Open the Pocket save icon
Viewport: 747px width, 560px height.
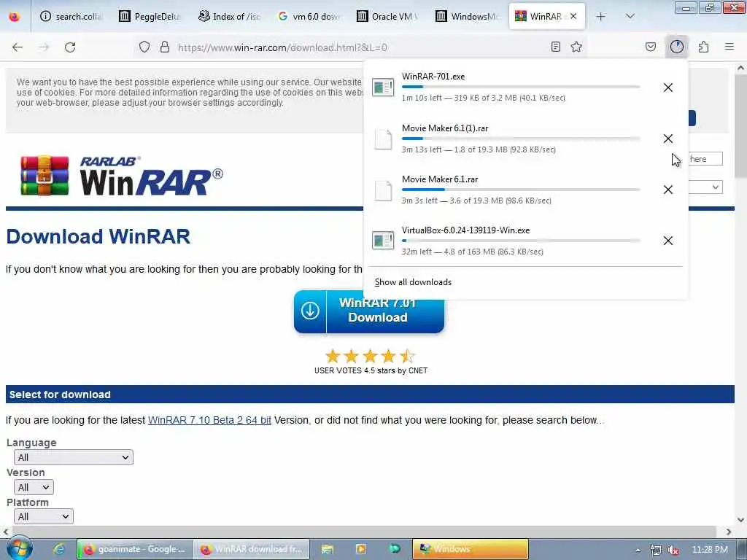(x=650, y=47)
